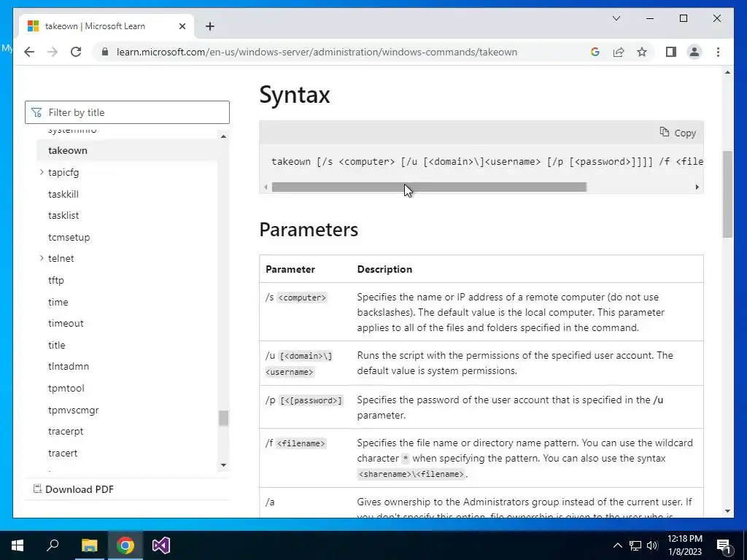The height and width of the screenshot is (560, 747).
Task: Open a new browser tab
Action: click(x=210, y=26)
